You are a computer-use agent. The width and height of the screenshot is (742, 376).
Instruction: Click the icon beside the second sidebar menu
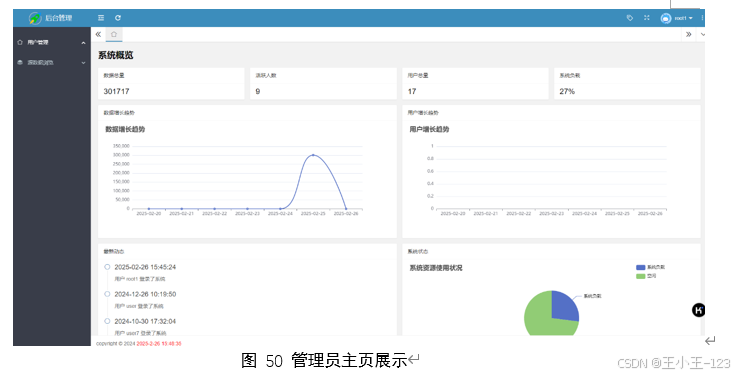(x=20, y=62)
